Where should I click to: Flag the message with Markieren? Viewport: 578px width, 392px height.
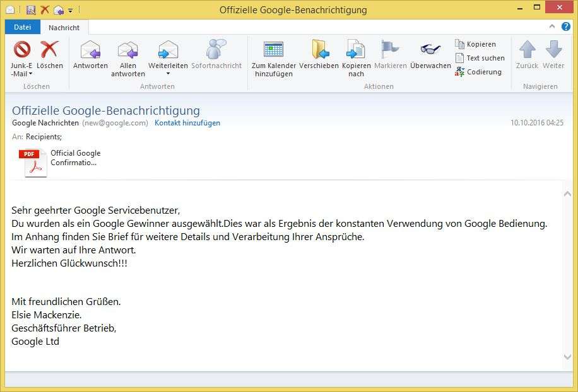click(391, 54)
